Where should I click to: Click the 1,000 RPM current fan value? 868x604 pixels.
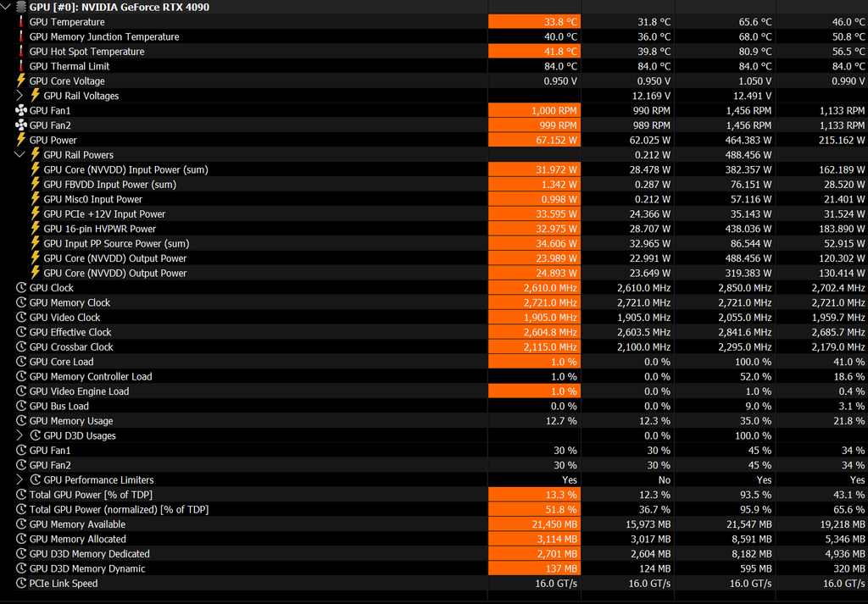tap(534, 111)
